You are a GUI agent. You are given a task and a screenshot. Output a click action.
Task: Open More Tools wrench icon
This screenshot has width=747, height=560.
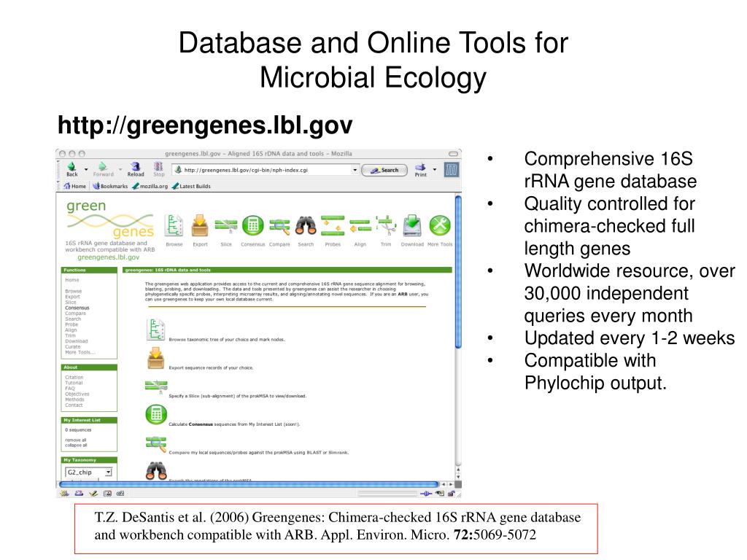pyautogui.click(x=440, y=225)
